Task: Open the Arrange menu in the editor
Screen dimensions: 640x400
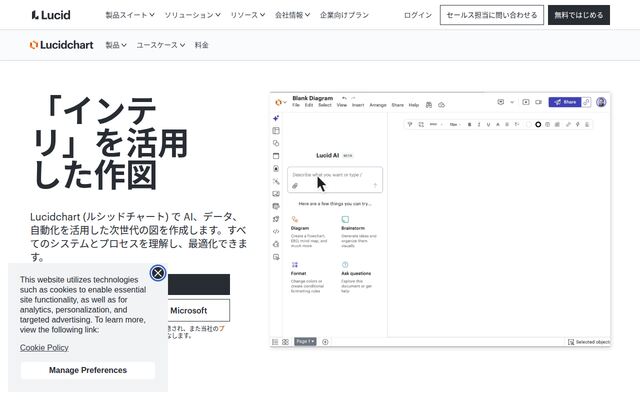Action: pos(378,105)
